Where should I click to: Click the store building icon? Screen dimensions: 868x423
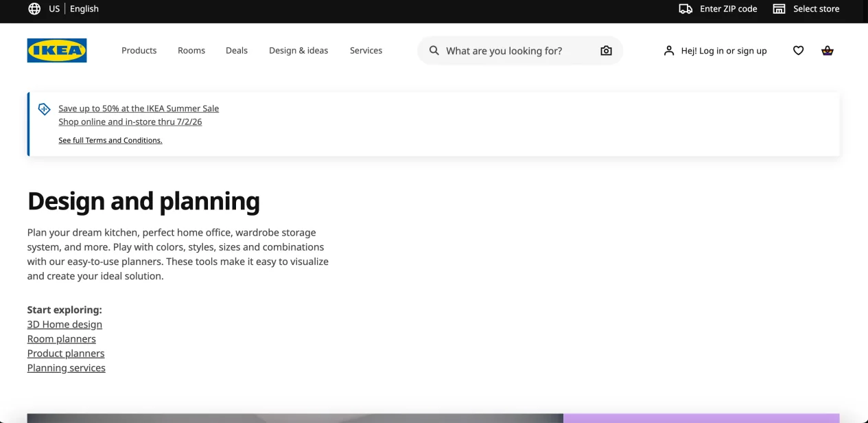click(779, 9)
